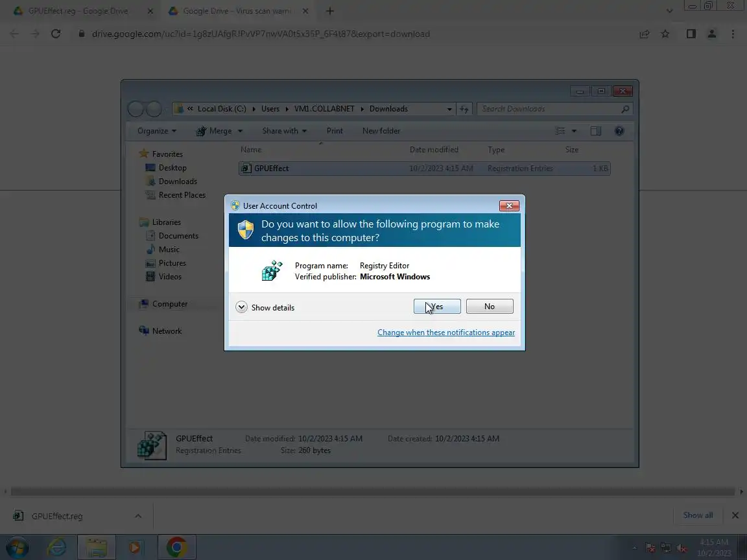Sort by Size column header

coord(572,150)
